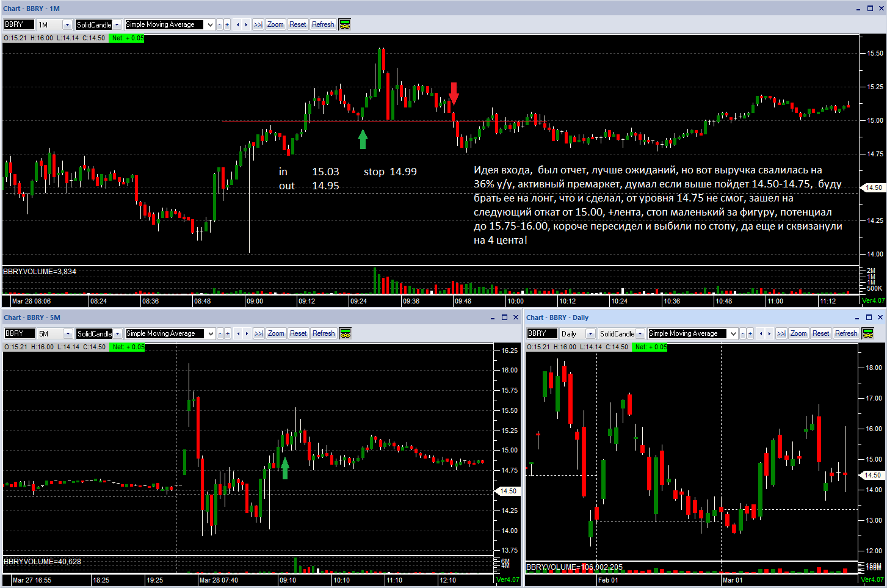887x588 pixels.
Task: Click the minus button in 5M chart toolbar
Action: click(220, 333)
